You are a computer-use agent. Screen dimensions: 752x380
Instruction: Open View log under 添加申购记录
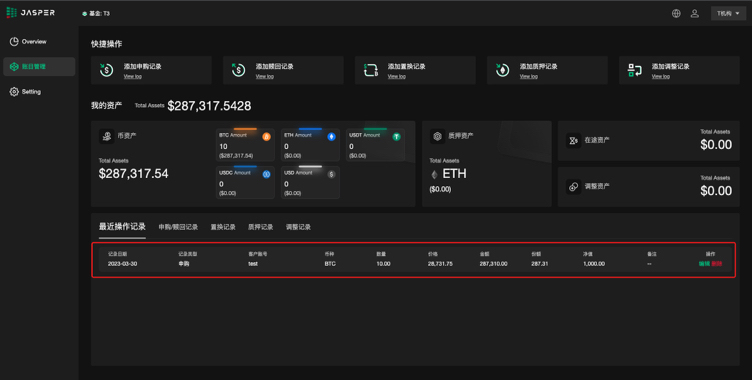[132, 76]
